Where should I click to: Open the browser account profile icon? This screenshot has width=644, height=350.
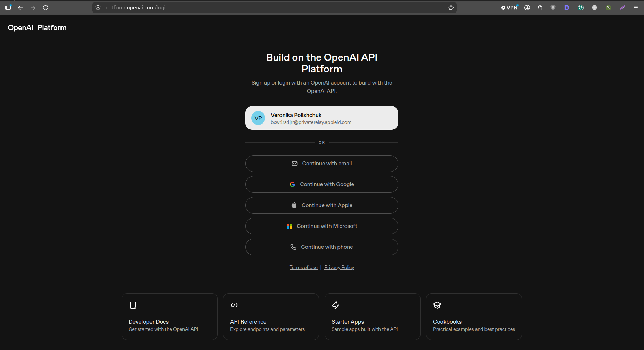point(527,8)
